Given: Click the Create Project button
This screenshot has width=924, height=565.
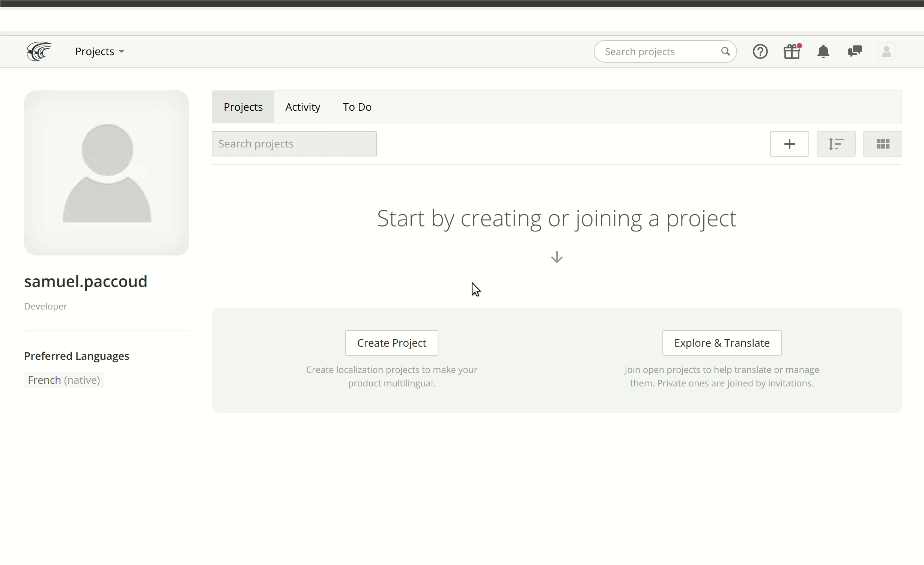Looking at the screenshot, I should [x=391, y=343].
